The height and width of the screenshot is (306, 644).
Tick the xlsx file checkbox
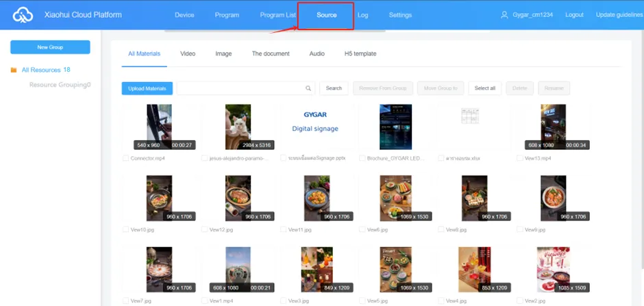coord(441,158)
